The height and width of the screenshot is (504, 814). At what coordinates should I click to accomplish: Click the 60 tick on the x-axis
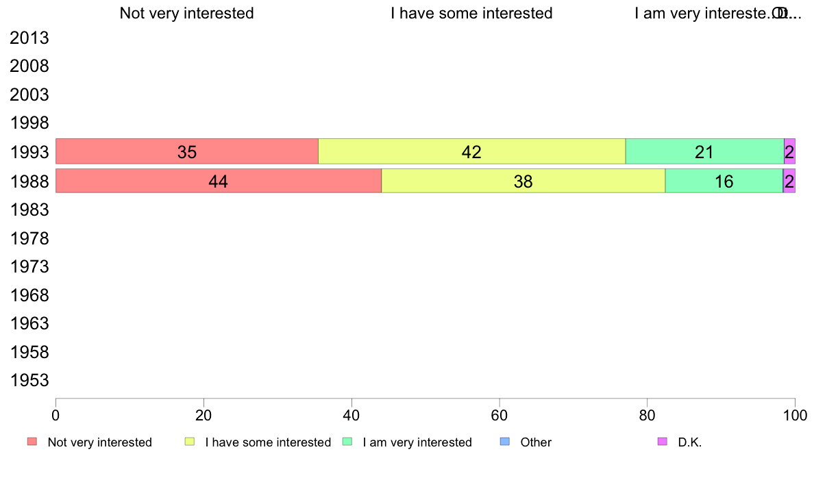point(500,415)
